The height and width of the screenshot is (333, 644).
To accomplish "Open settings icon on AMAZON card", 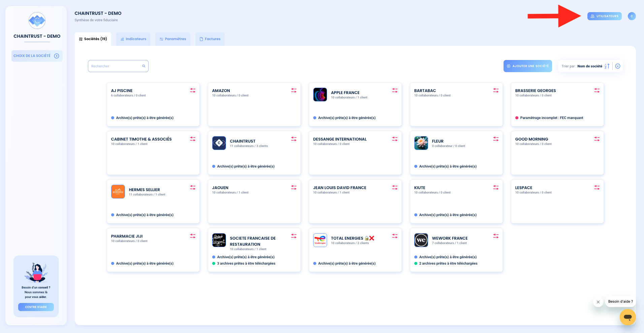I will pos(294,90).
